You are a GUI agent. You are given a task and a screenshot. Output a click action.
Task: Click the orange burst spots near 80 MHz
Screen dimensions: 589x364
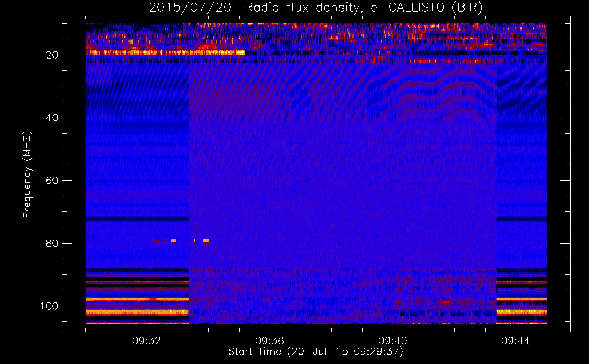coord(181,241)
